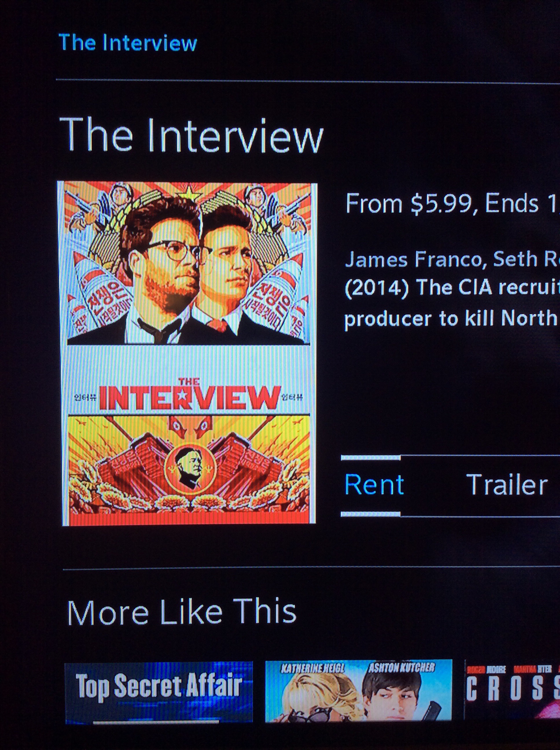Image resolution: width=560 pixels, height=750 pixels.
Task: Click the Ashton Kutcher name on thumbnail
Action: [401, 667]
